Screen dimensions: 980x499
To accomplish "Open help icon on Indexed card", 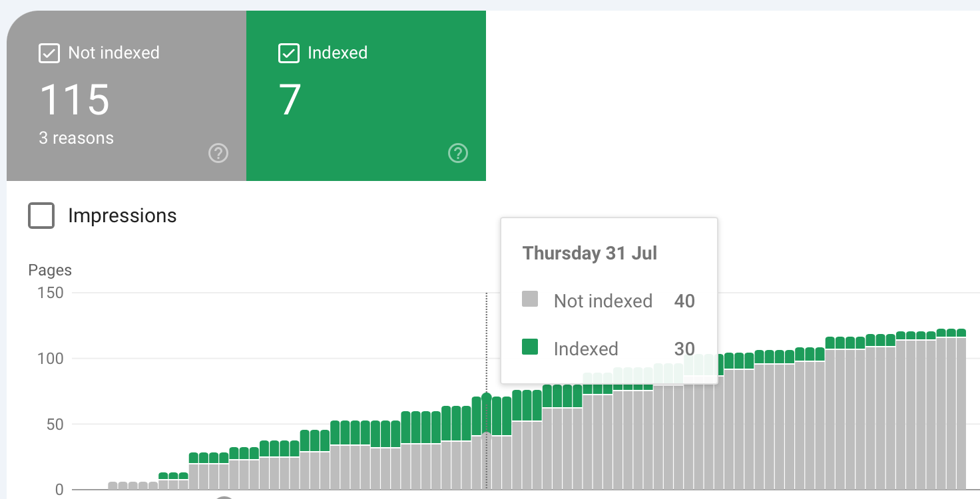I will click(458, 154).
